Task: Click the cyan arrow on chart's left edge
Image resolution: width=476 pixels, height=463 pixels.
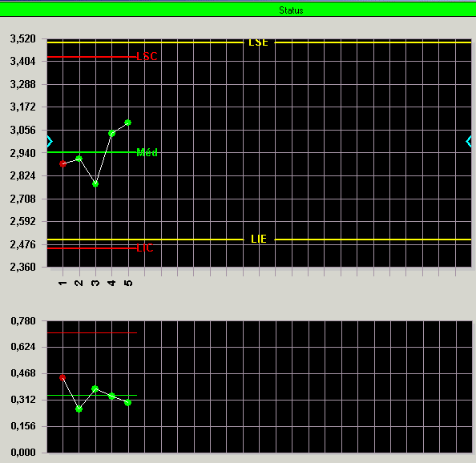Action: (50, 142)
